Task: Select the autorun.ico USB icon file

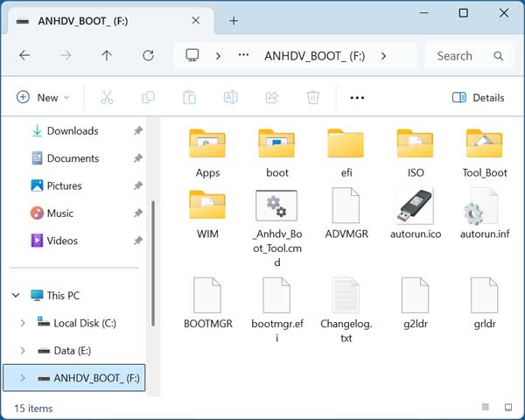Action: click(415, 213)
